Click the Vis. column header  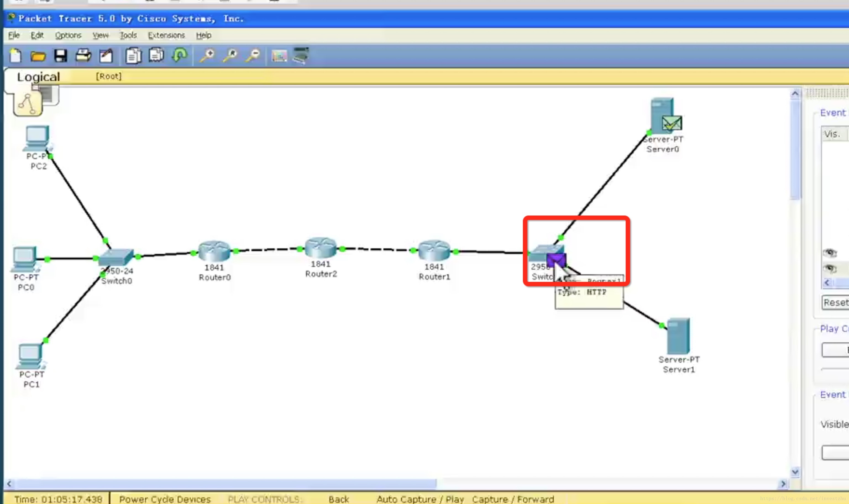pyautogui.click(x=834, y=134)
